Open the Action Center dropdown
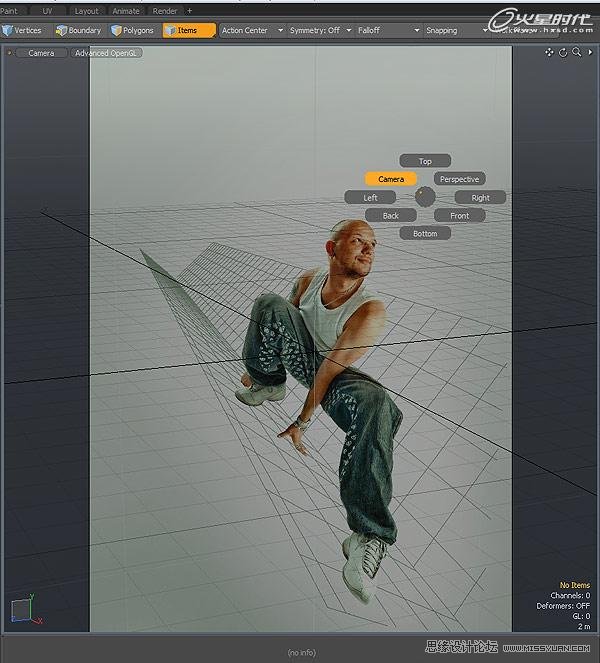Image resolution: width=600 pixels, height=663 pixels. click(252, 30)
